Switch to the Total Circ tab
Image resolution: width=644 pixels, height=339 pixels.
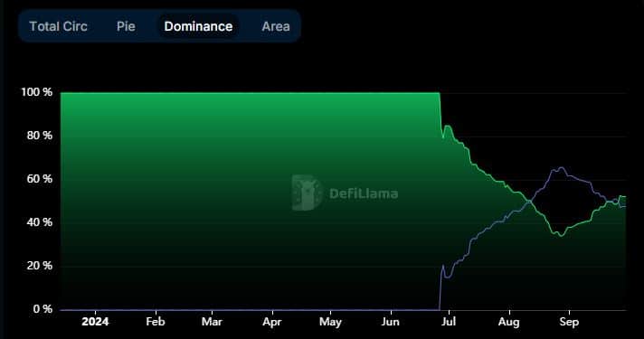[58, 26]
